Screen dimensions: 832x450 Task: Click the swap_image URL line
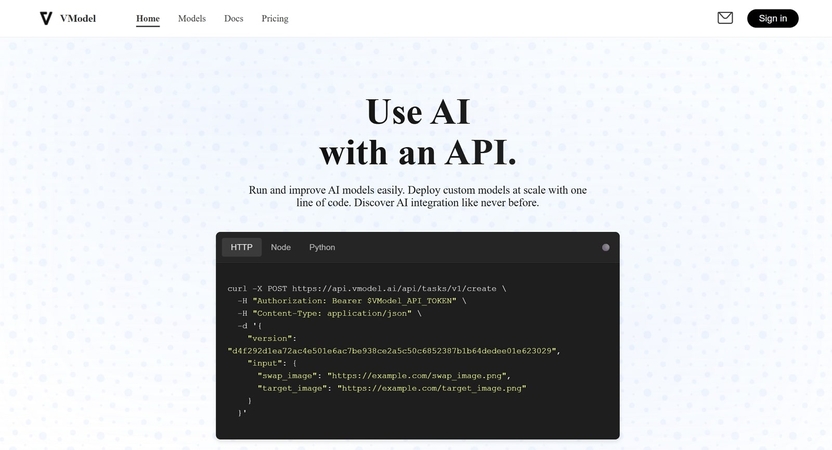(x=384, y=376)
